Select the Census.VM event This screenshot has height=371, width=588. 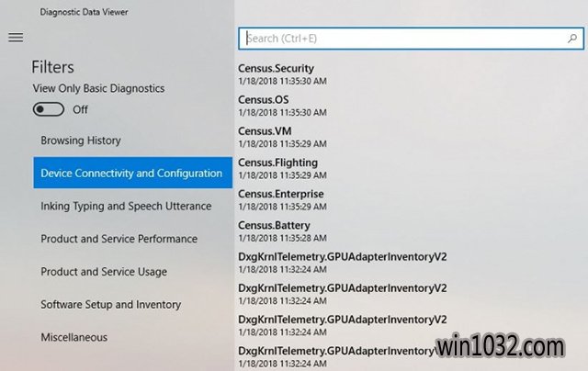click(265, 130)
